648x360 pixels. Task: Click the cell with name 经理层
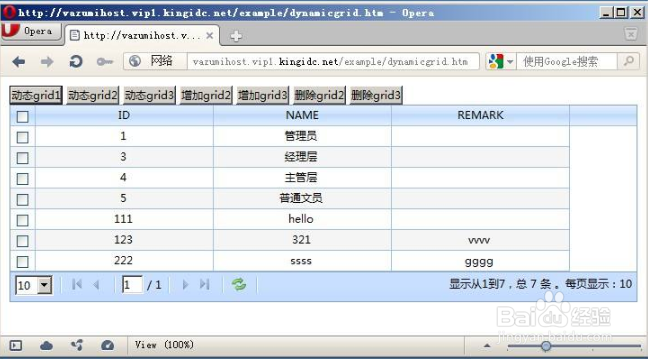(302, 157)
